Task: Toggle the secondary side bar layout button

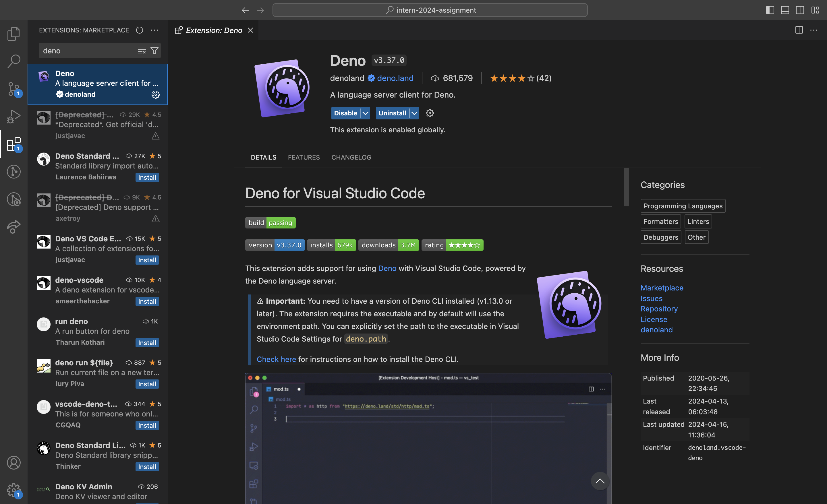Action: click(x=800, y=10)
